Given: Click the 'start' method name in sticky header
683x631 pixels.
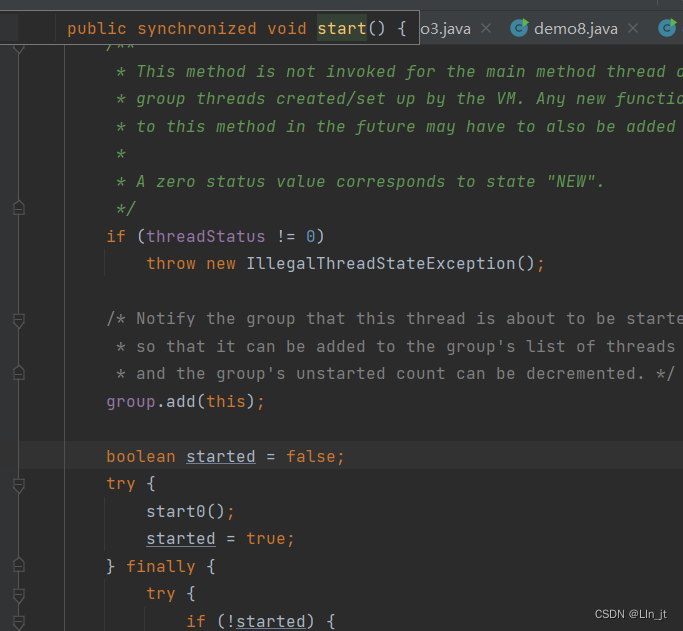Looking at the screenshot, I should (x=342, y=29).
